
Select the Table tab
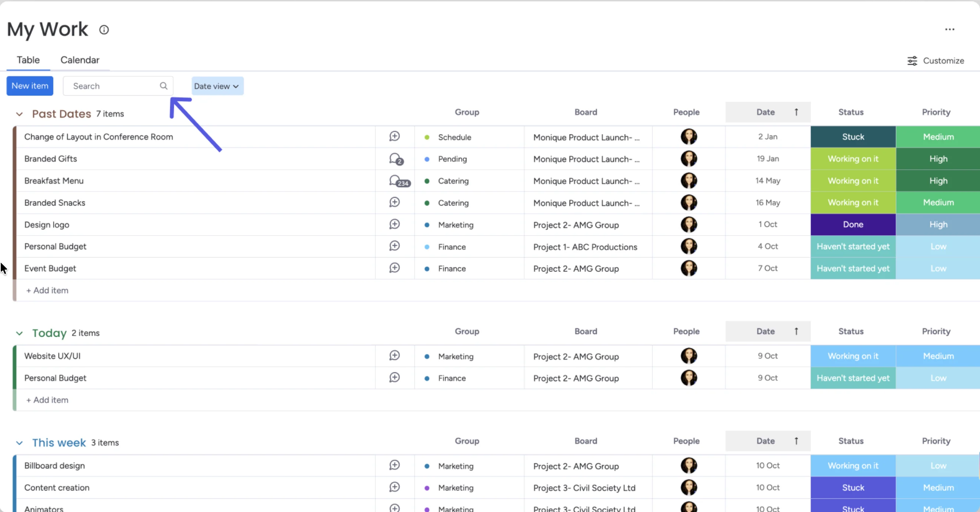[x=28, y=60]
